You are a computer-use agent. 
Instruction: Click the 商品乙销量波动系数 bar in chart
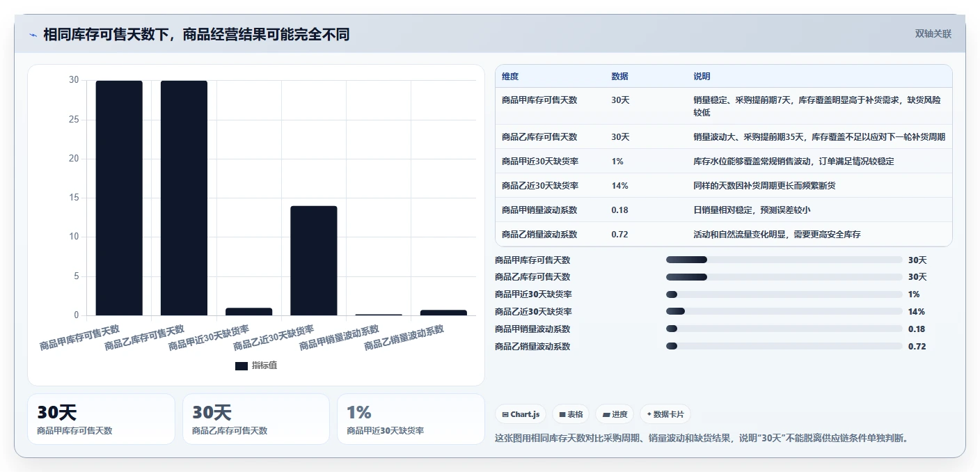[443, 313]
